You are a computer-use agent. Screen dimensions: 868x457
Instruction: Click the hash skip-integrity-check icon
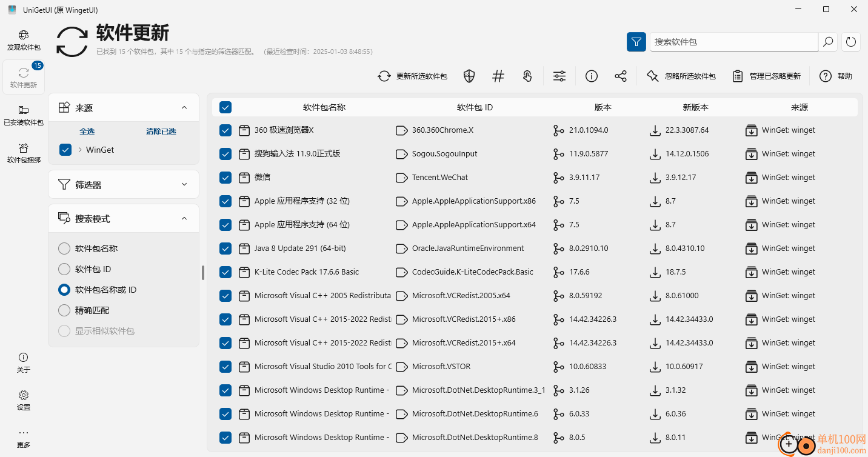click(498, 76)
